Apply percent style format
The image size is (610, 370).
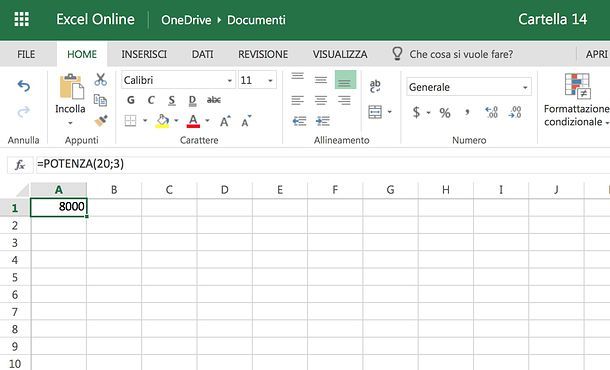[445, 113]
